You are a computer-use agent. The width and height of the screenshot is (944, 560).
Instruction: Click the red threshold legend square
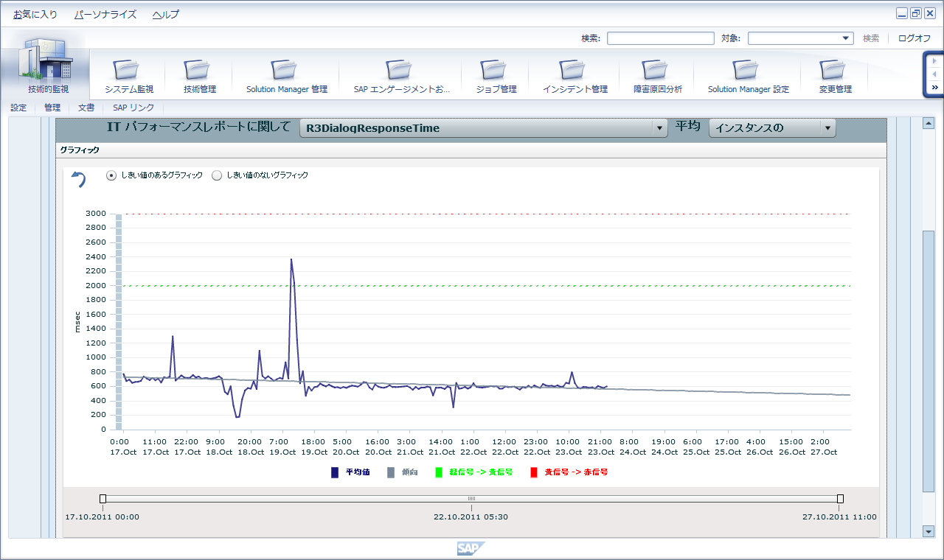tap(534, 472)
